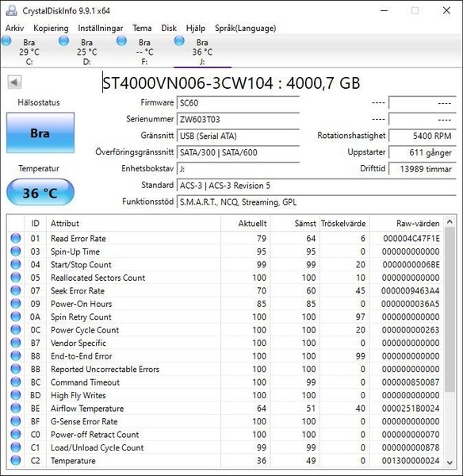Click the scroll up arrow in attribute list
This screenshot has width=463, height=476.
[x=450, y=222]
